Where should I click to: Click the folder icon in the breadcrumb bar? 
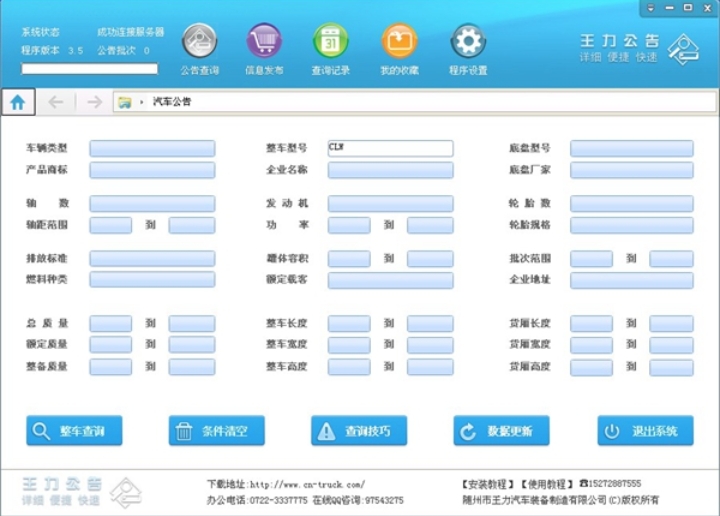pos(124,102)
